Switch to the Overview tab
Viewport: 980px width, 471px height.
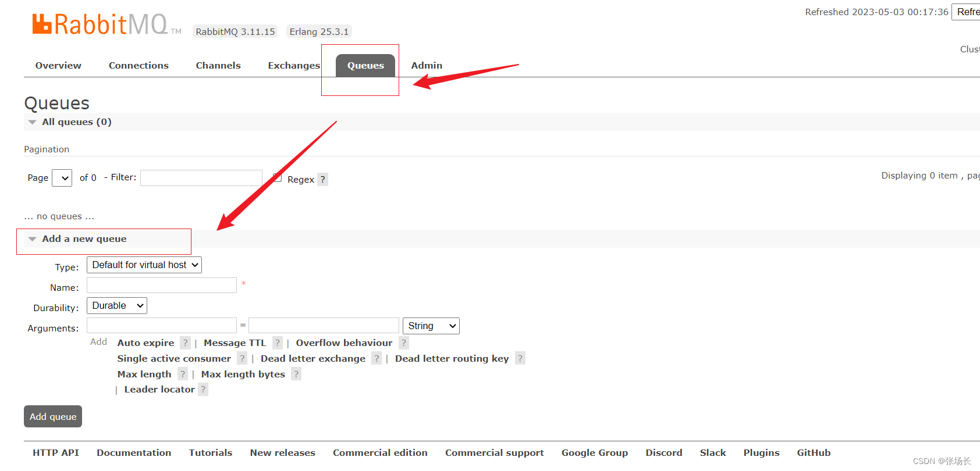point(58,66)
